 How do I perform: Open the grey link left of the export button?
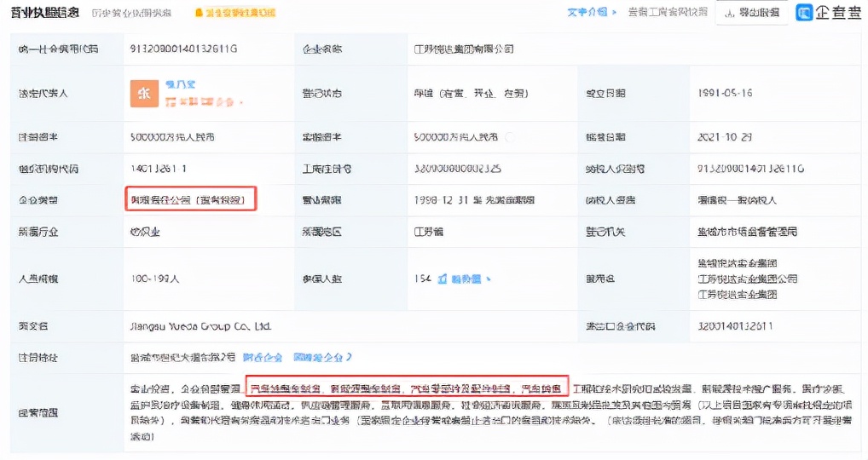click(668, 12)
